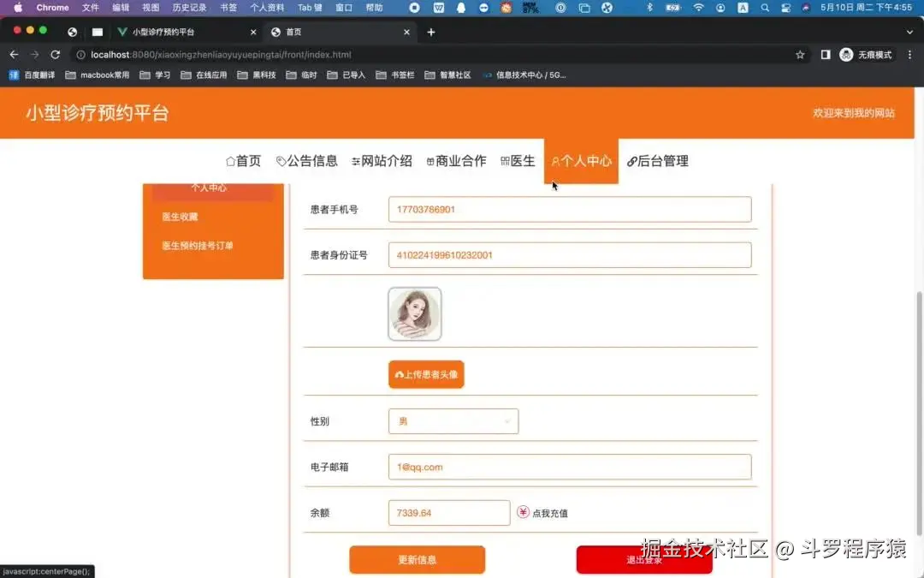The width and height of the screenshot is (924, 578).
Task: Go forward in browser history
Action: click(x=35, y=55)
